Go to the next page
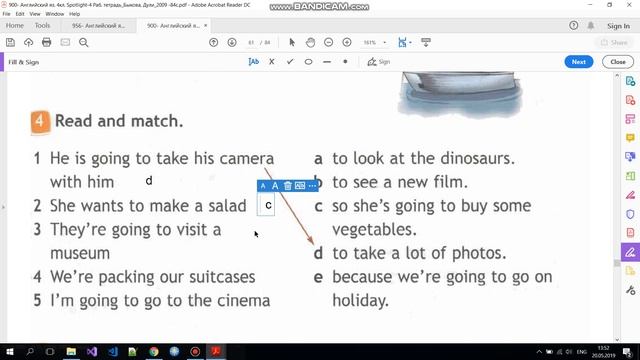This screenshot has height=360, width=640. 232,42
